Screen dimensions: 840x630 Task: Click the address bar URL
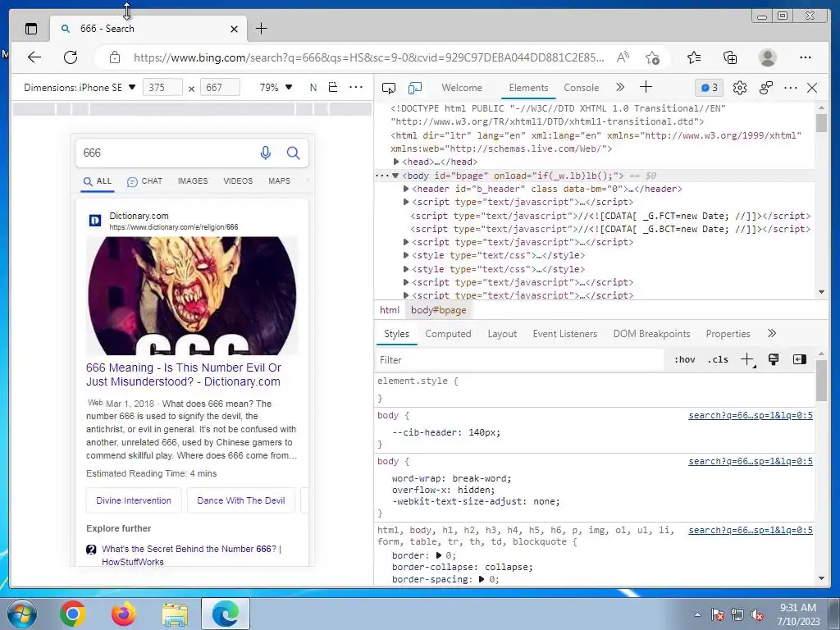point(368,57)
